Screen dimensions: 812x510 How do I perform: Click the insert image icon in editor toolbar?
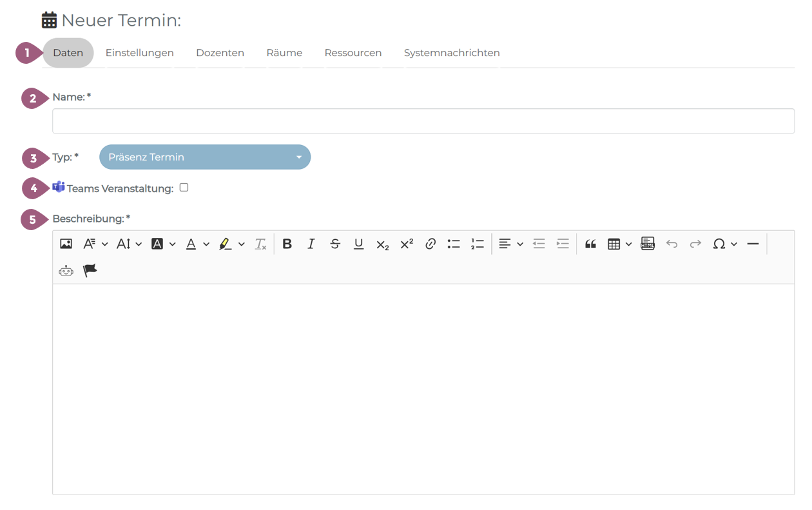point(66,244)
